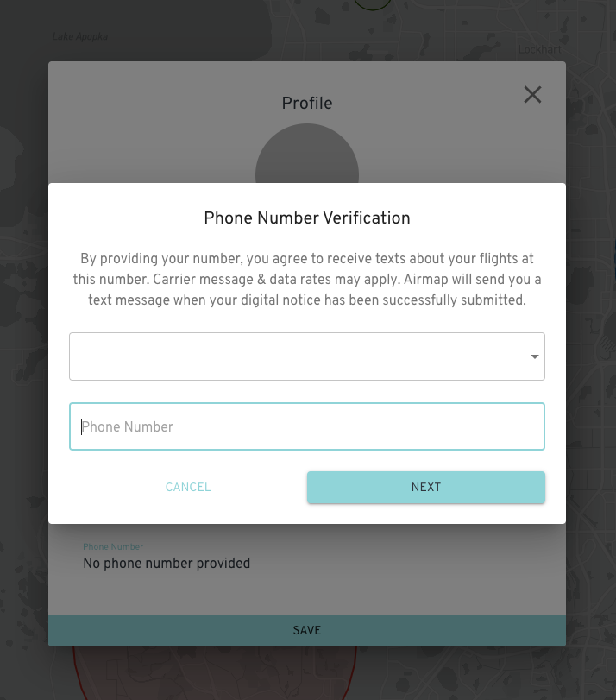The height and width of the screenshot is (700, 616).
Task: Click the circular map marker above the Profile panel
Action: [x=373, y=3]
